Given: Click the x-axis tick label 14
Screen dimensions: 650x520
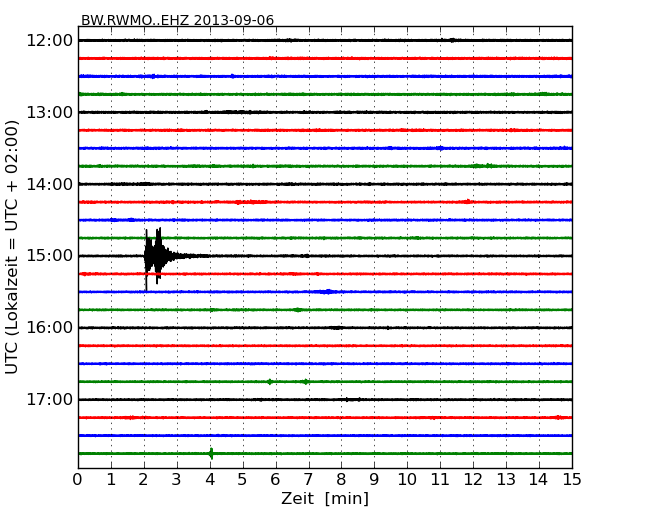Looking at the screenshot, I should click(x=539, y=480).
